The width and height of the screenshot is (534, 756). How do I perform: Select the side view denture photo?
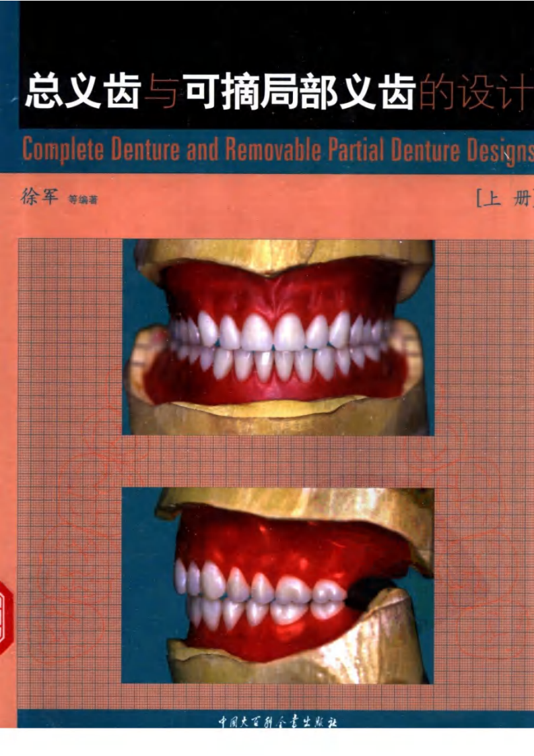277,585
